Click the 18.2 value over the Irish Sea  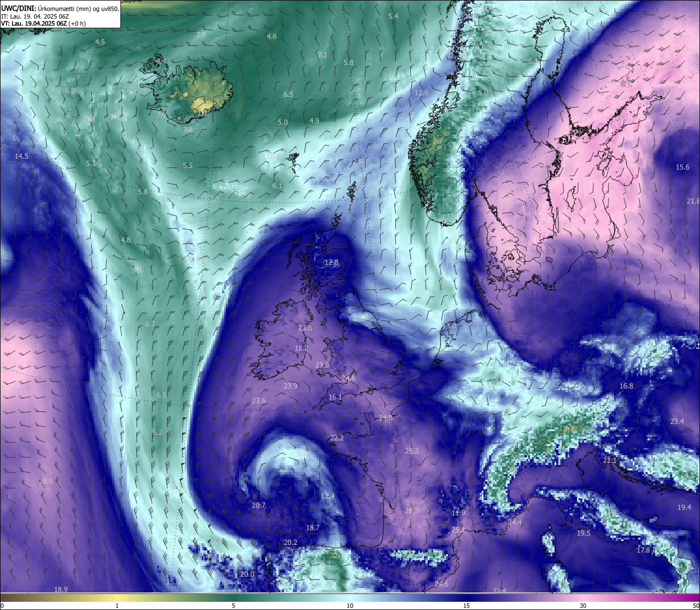(x=301, y=348)
